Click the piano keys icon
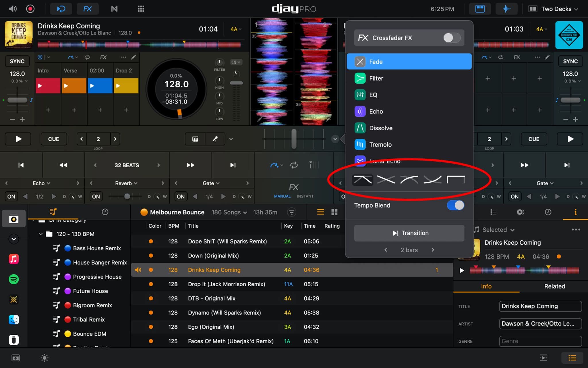Screen dimensions: 588x368 click(x=195, y=139)
